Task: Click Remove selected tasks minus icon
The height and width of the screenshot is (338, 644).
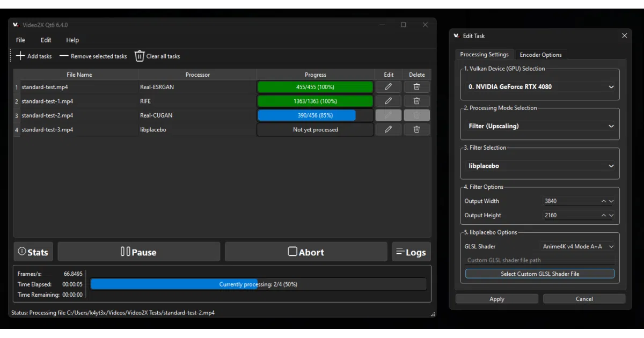Action: click(x=64, y=56)
